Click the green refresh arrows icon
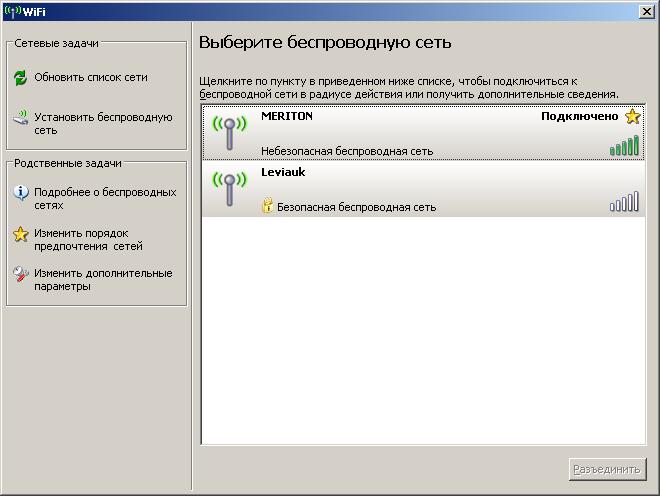The width and height of the screenshot is (660, 496). point(20,78)
